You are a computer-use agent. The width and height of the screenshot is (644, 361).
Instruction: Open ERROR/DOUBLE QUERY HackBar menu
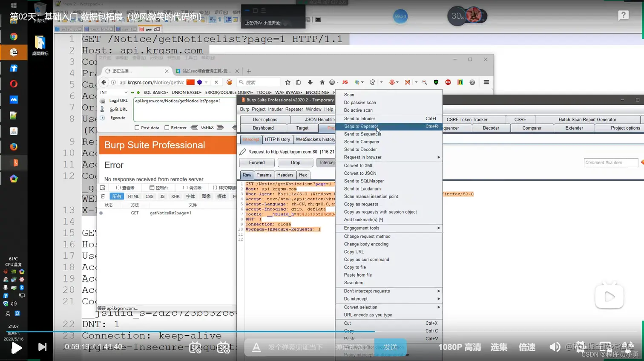[229, 92]
